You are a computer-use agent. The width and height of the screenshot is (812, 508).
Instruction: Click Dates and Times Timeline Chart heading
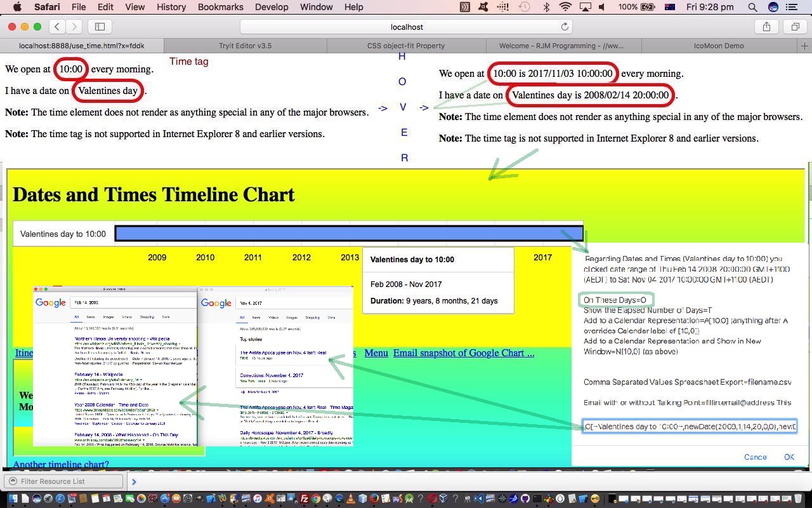click(x=154, y=194)
